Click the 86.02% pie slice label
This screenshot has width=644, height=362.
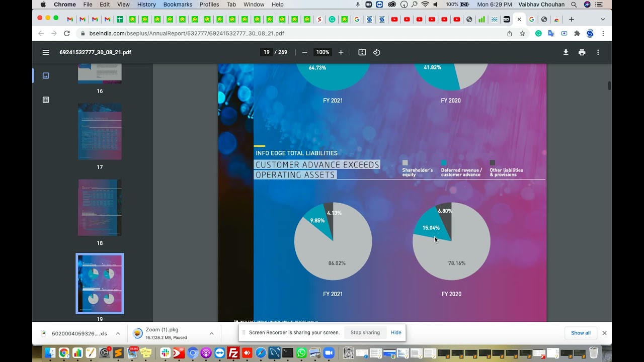(337, 263)
